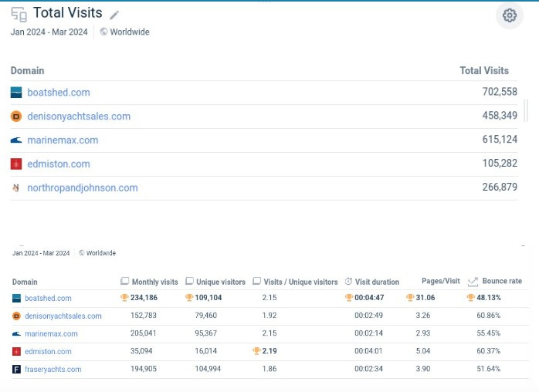The width and height of the screenshot is (539, 392).
Task: Click the device icon left of Total Visits
Action: coord(19,15)
